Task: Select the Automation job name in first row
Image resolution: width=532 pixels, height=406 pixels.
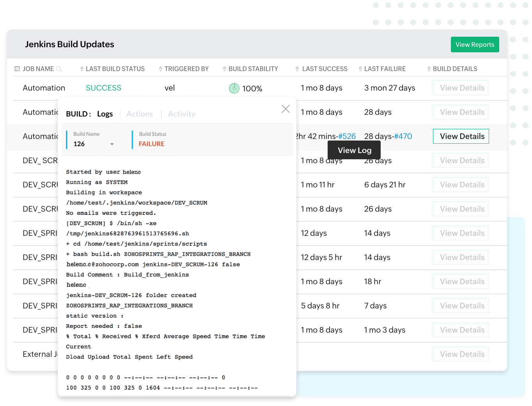Action: pyautogui.click(x=44, y=88)
